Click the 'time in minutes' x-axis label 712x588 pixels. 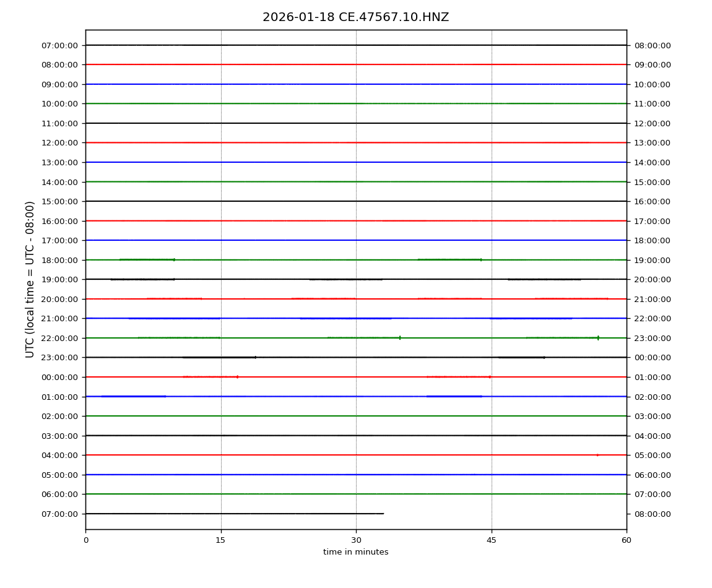(x=355, y=552)
